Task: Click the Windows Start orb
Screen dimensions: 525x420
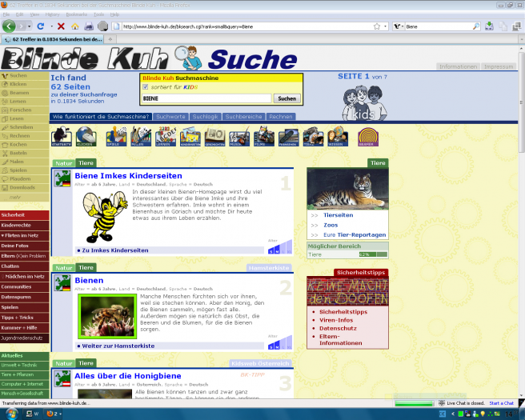Action: 10,414
